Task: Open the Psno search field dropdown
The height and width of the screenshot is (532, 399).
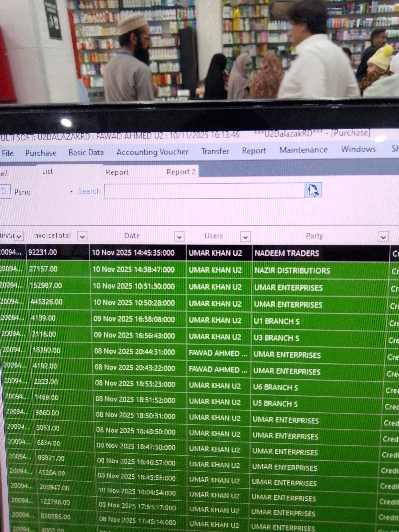Action: [71, 191]
